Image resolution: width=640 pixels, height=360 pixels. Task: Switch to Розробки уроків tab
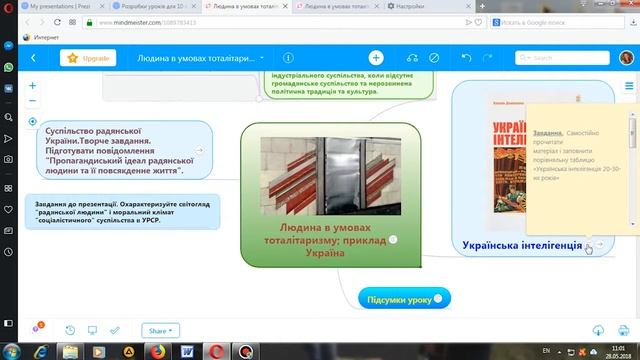tap(155, 6)
